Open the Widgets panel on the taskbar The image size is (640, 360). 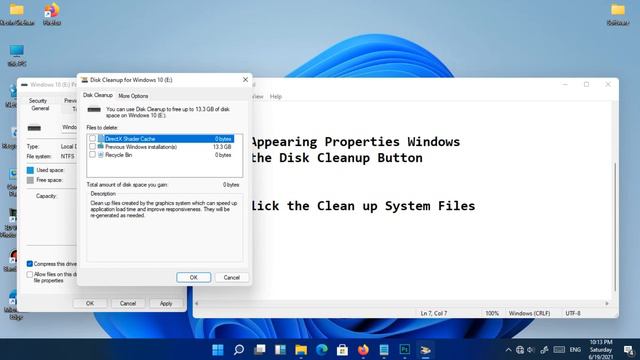pyautogui.click(x=280, y=350)
